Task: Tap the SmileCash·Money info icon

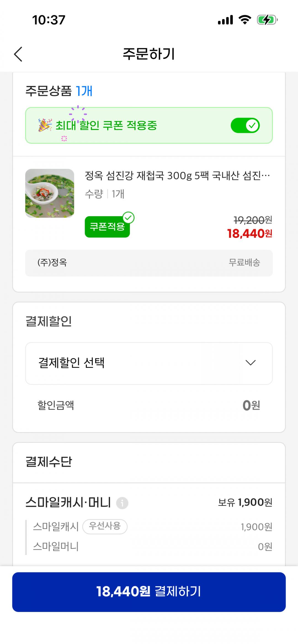Action: click(x=122, y=503)
